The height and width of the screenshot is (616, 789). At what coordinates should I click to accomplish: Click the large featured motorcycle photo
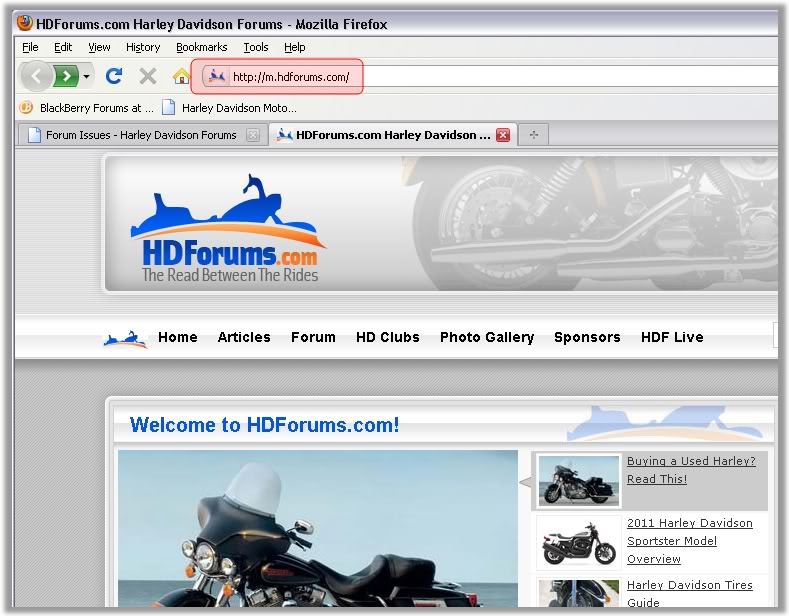(318, 528)
